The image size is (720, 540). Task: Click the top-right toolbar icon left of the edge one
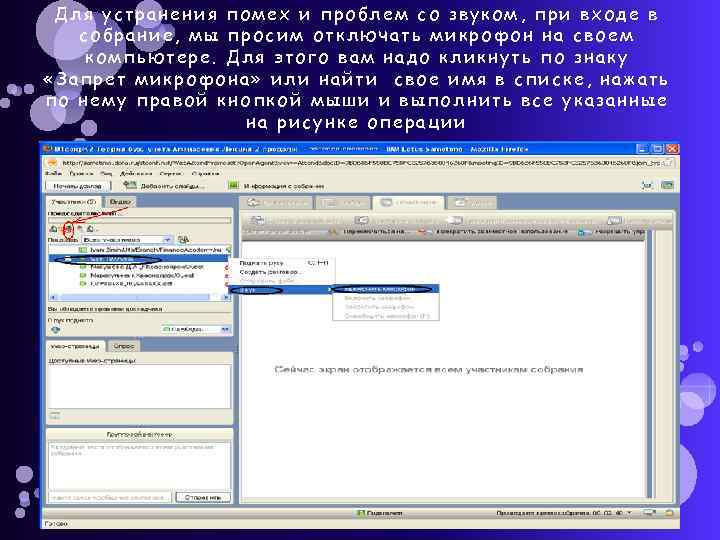(x=647, y=185)
